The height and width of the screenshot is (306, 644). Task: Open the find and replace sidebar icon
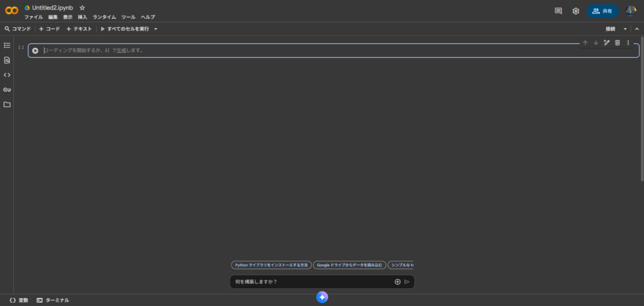click(x=7, y=60)
